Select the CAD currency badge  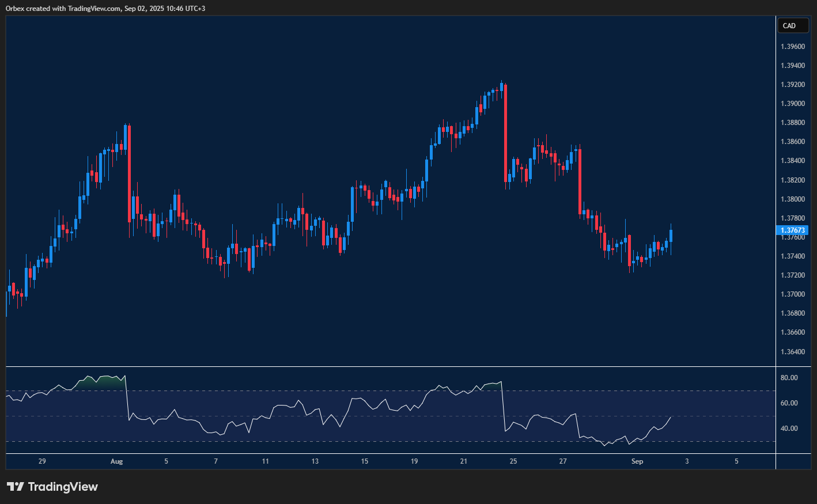793,25
